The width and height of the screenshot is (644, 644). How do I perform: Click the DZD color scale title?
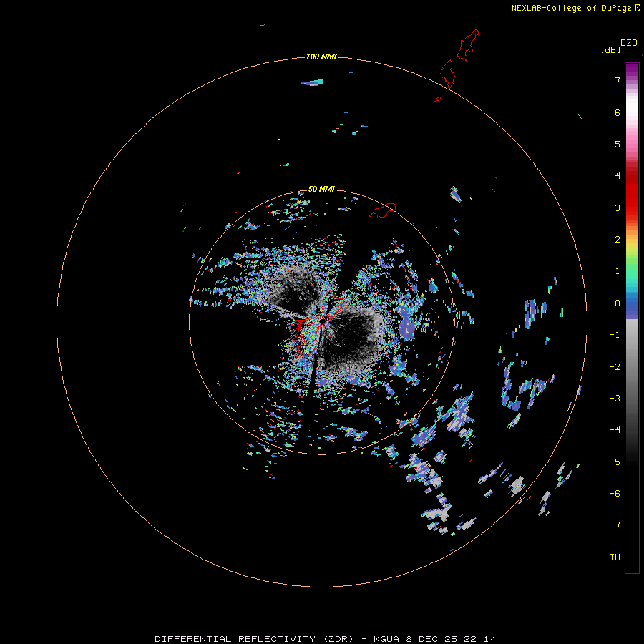click(629, 43)
